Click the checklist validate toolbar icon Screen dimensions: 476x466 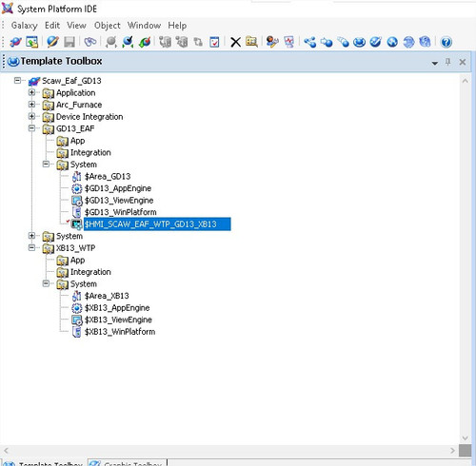click(214, 42)
